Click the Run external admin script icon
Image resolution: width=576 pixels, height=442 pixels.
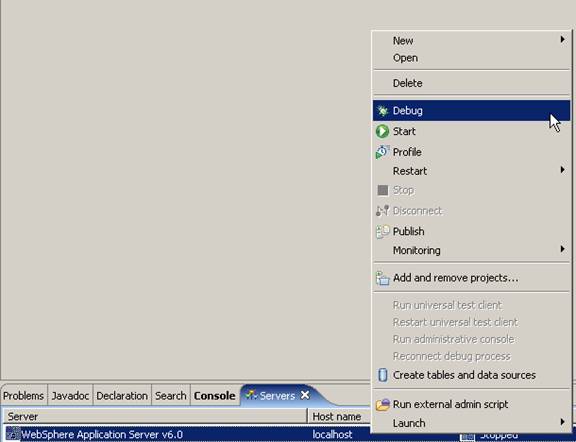pos(382,405)
